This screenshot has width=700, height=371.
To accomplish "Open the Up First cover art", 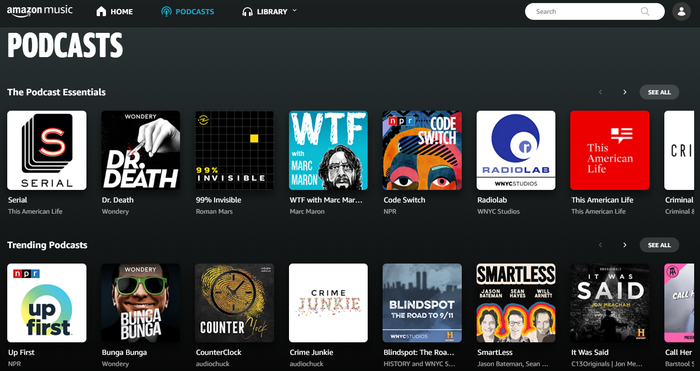I will click(x=47, y=303).
